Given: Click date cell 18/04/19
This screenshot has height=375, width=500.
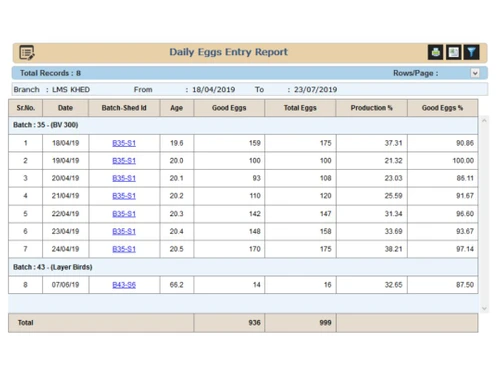Looking at the screenshot, I should [x=65, y=143].
